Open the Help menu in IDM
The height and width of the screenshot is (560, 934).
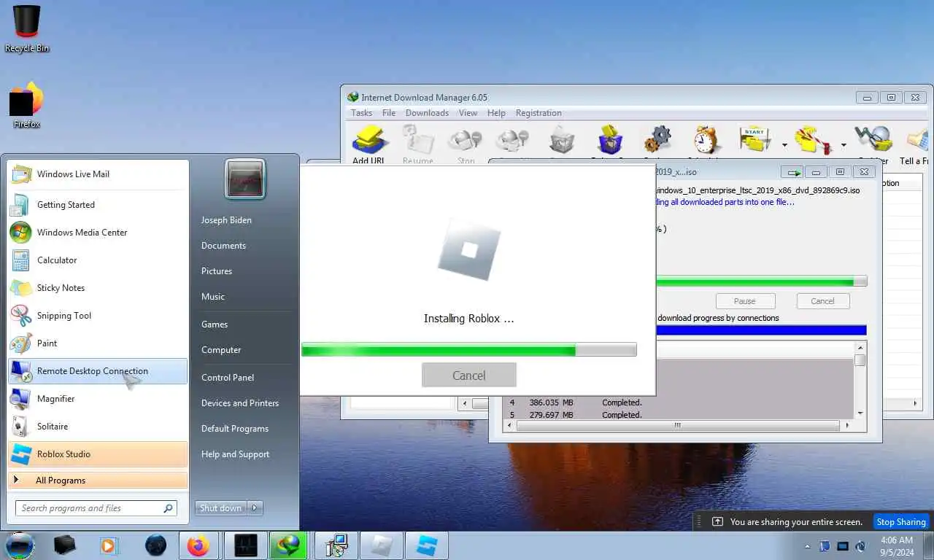[x=496, y=113]
